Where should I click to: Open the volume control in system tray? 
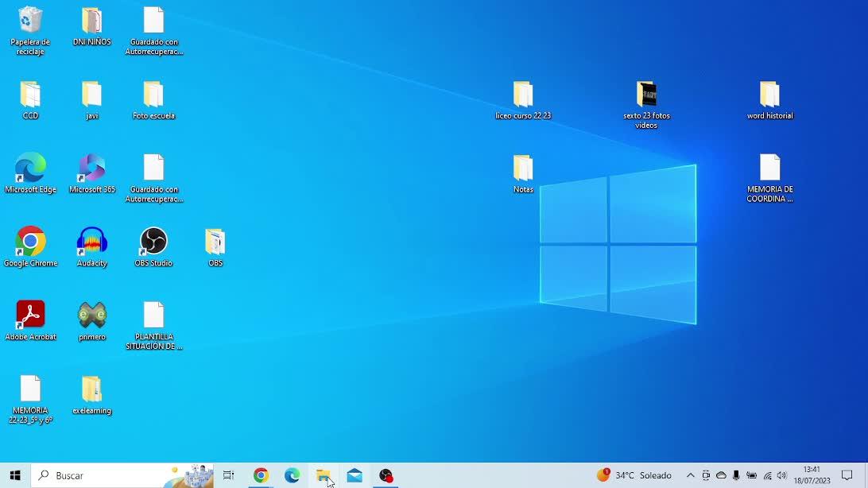782,475
